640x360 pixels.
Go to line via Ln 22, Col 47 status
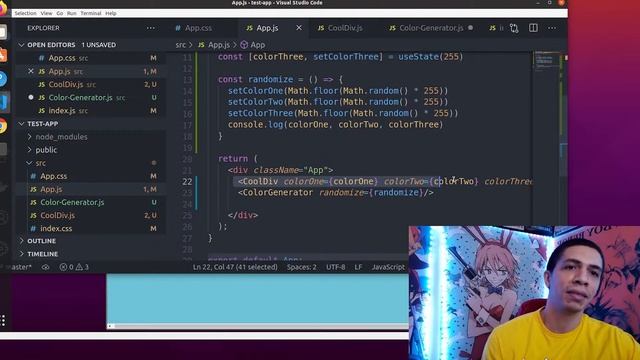pyautogui.click(x=235, y=267)
